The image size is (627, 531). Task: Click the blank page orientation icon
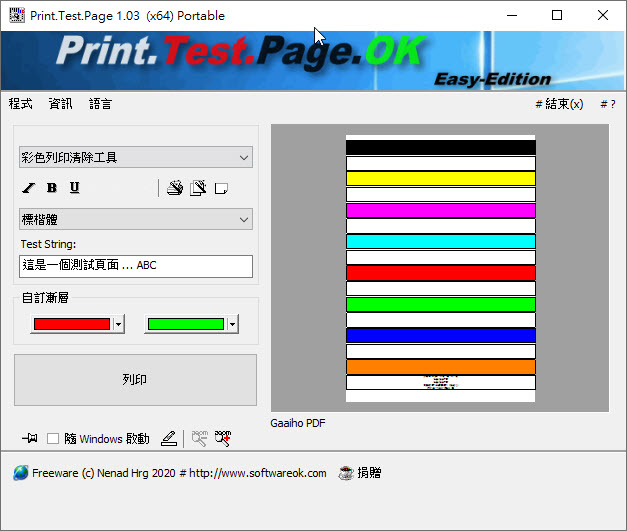221,188
